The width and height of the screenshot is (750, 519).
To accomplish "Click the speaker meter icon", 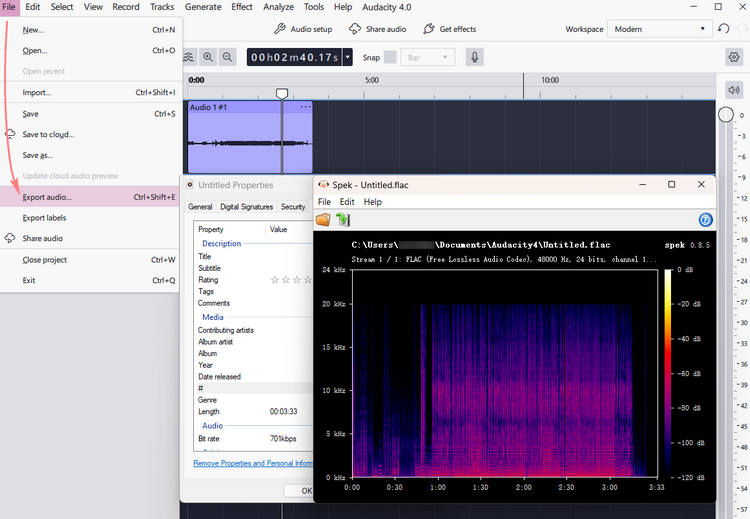I will [x=734, y=89].
